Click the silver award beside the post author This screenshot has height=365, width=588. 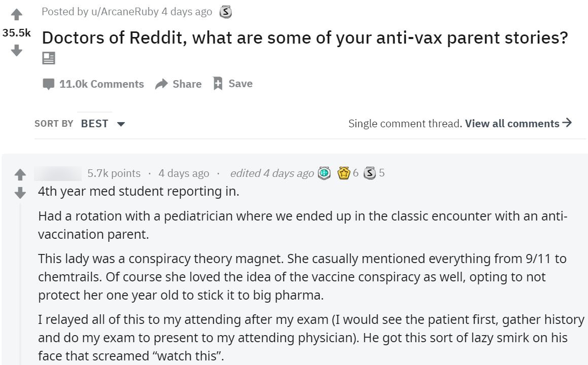pyautogui.click(x=225, y=12)
